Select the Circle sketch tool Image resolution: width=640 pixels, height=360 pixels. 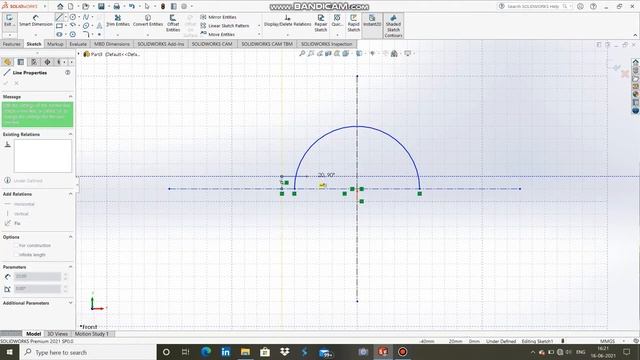73,17
